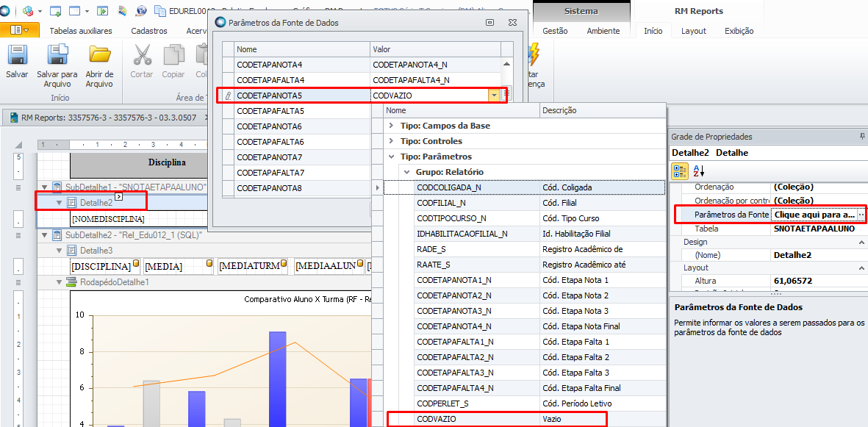Switch to the Exibição ribbon tab

(x=739, y=31)
